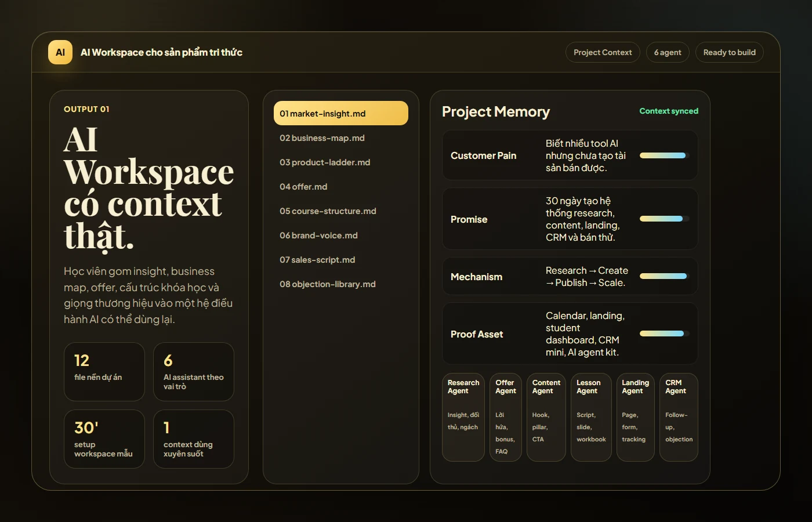Click the Proof Asset row label
Viewport: 812px width, 522px height.
click(x=477, y=334)
